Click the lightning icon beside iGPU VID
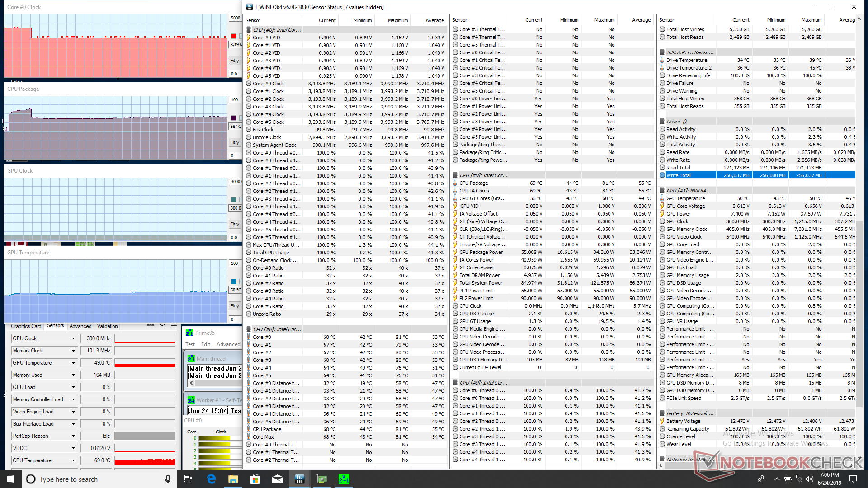This screenshot has width=868, height=488. 455,206
